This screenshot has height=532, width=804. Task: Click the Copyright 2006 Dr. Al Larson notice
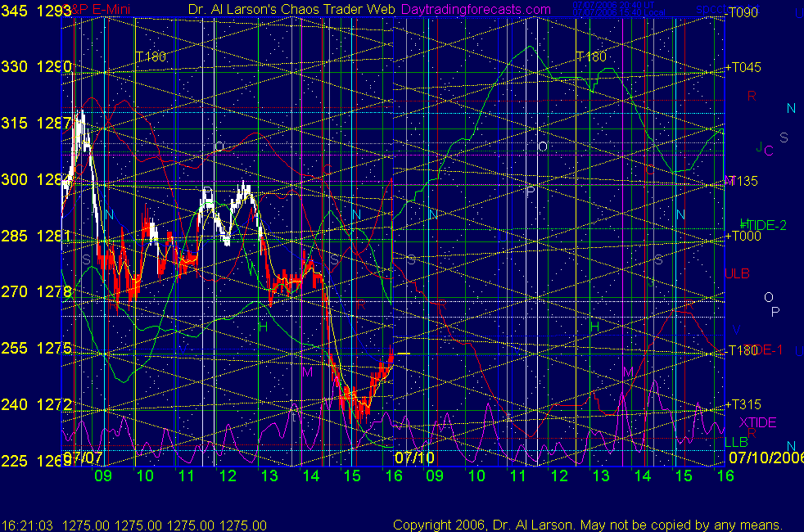coord(587,525)
